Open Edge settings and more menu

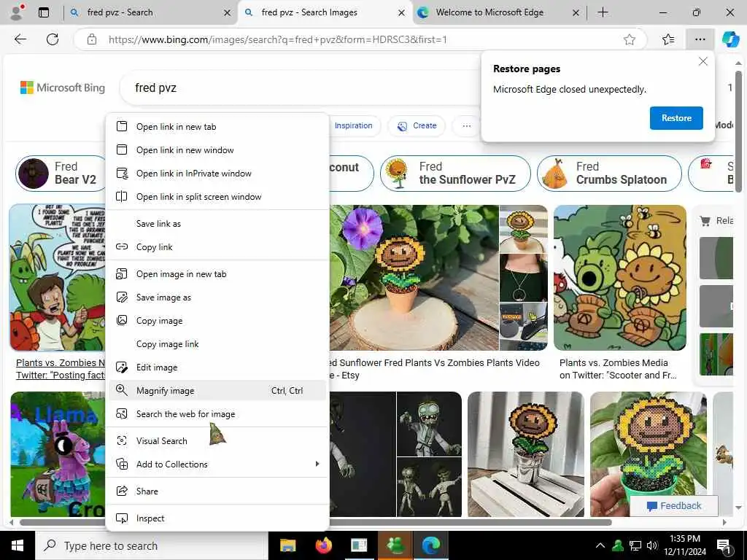coord(700,39)
